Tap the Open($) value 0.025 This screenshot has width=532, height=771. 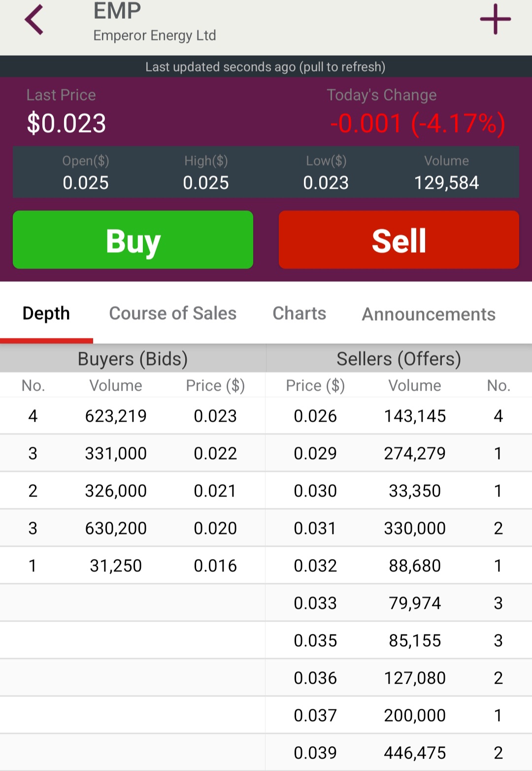(x=86, y=183)
